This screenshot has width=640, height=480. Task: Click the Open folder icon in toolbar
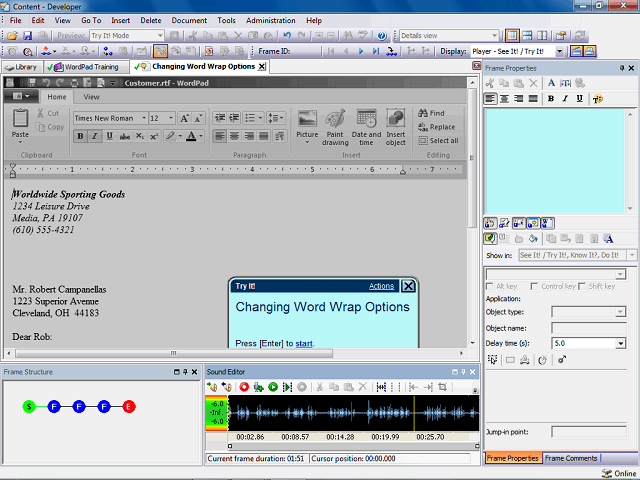tap(12, 36)
